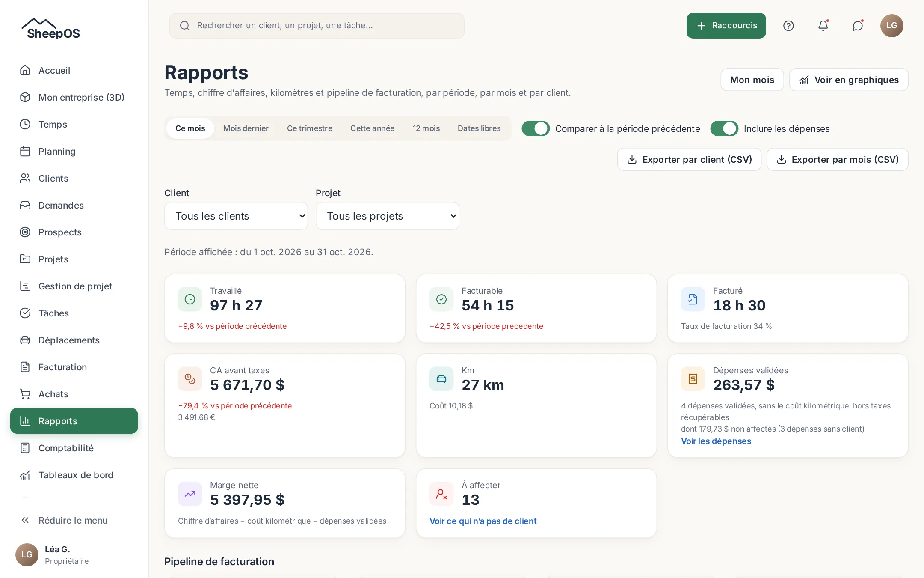Open Léa G. Propriétaire user card

(x=74, y=555)
